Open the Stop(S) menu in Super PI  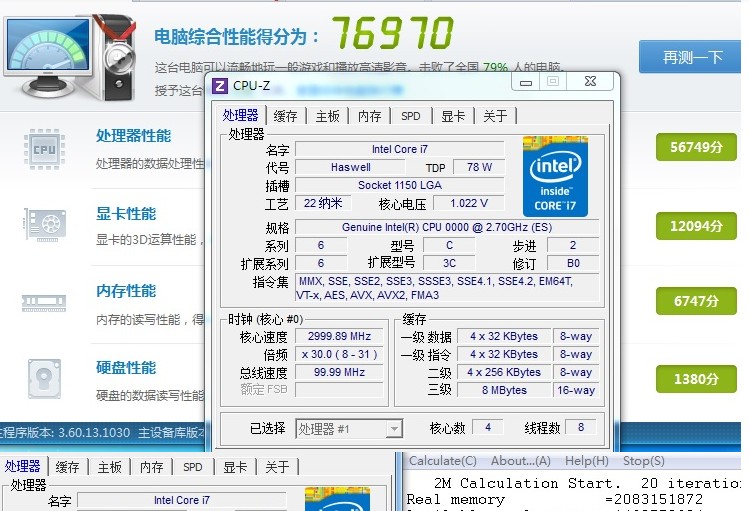[x=643, y=461]
